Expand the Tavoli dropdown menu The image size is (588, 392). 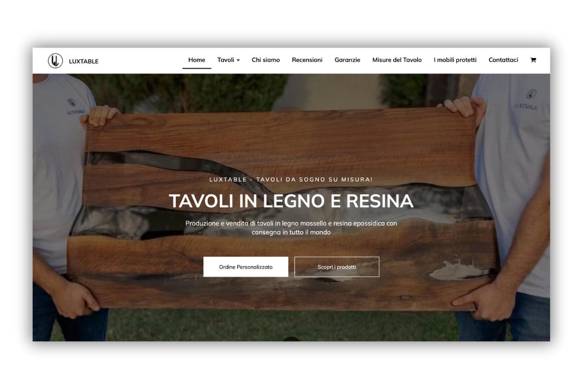[x=228, y=60]
